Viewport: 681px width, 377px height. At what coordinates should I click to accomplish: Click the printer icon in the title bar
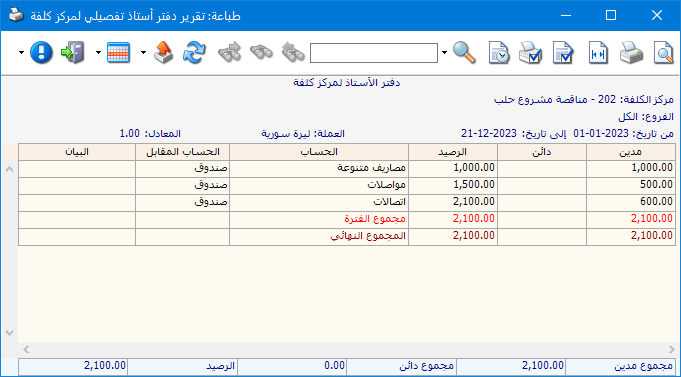(x=17, y=15)
